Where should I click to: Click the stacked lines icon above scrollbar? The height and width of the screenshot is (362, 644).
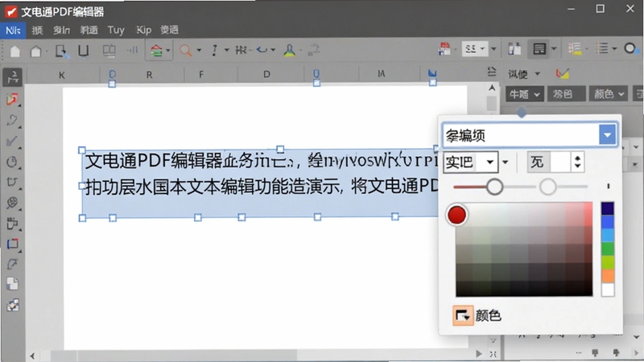[x=492, y=72]
